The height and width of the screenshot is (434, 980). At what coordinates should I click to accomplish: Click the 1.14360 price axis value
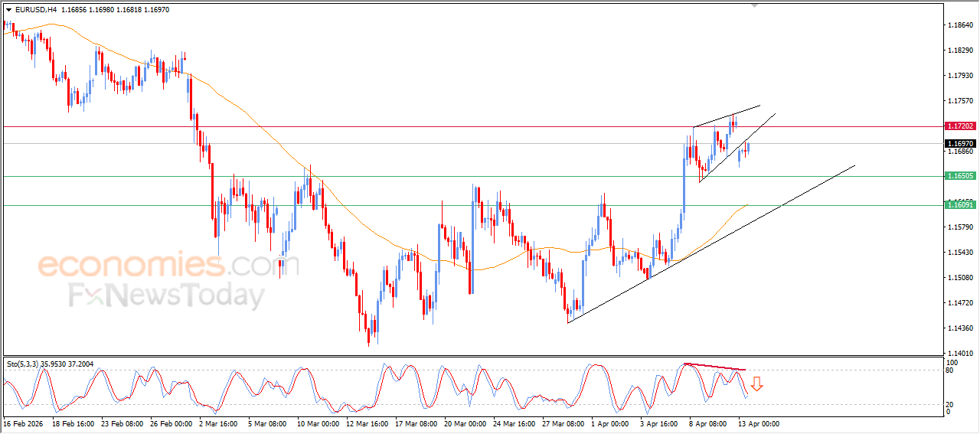pyautogui.click(x=959, y=328)
